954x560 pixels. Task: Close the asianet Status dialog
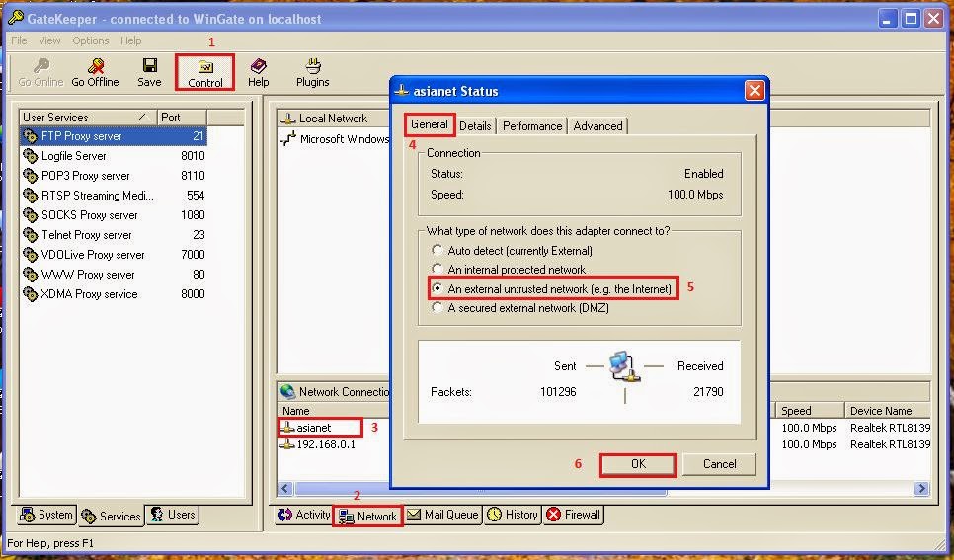[x=755, y=91]
